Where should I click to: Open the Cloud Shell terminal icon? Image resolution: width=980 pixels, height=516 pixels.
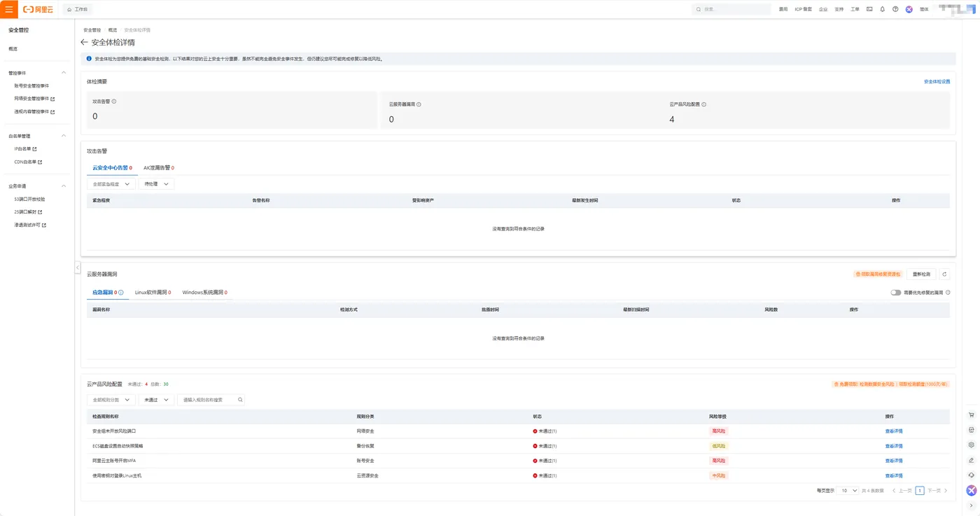(x=869, y=9)
